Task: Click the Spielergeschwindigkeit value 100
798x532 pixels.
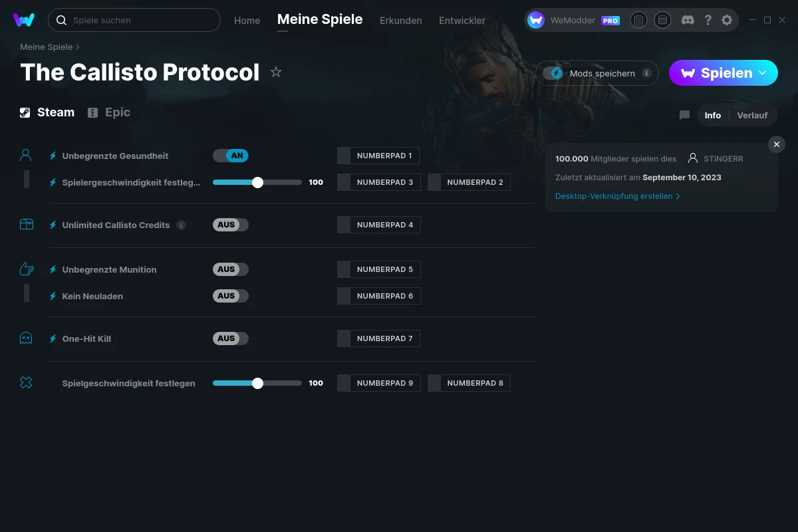Action: click(316, 182)
